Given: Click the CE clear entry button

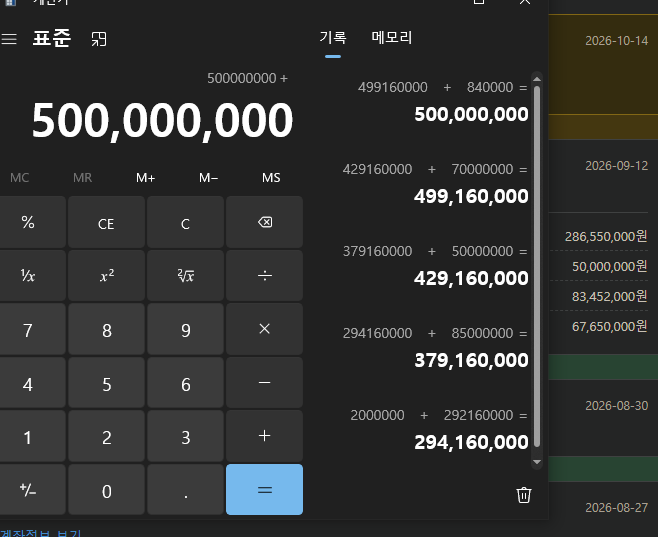Looking at the screenshot, I should click(107, 222).
